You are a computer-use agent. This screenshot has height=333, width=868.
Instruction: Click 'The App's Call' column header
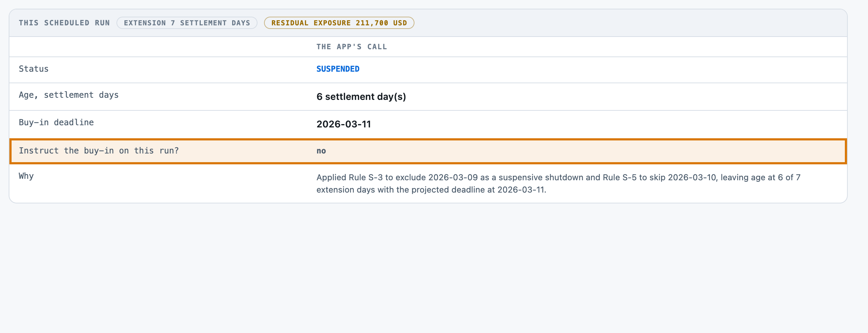pyautogui.click(x=352, y=47)
